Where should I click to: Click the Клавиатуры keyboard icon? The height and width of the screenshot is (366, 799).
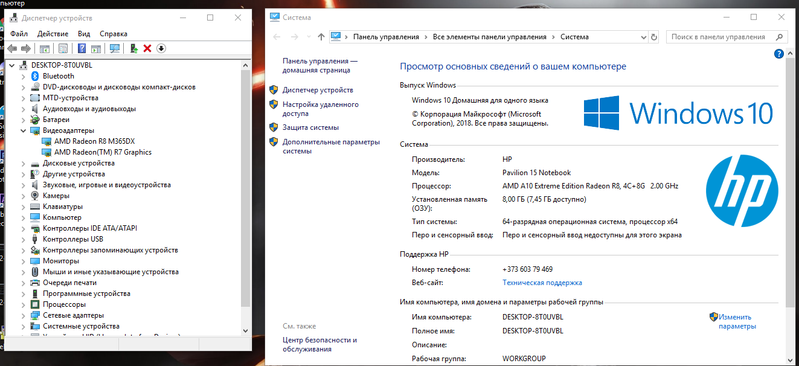(35, 206)
